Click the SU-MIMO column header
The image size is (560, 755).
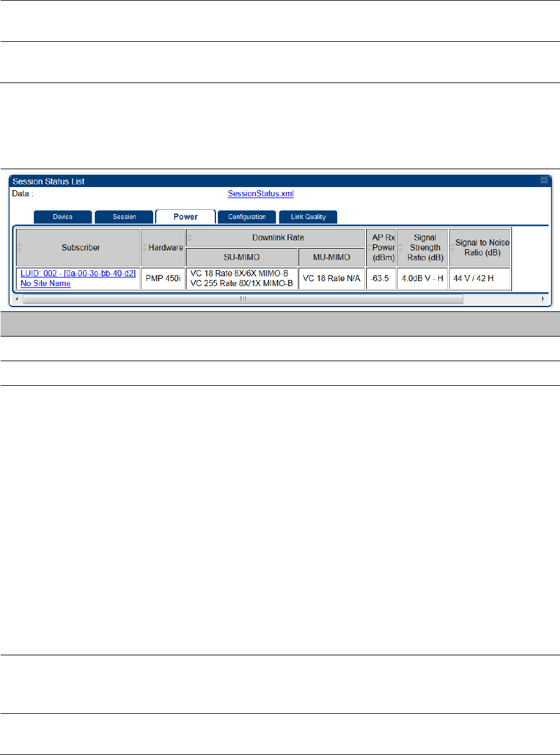click(242, 257)
